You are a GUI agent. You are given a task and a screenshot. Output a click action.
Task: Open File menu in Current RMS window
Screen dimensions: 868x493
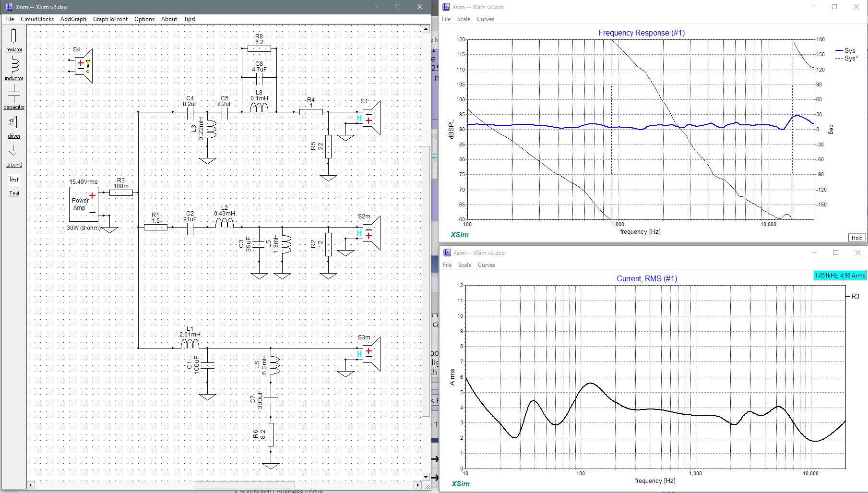tap(447, 265)
